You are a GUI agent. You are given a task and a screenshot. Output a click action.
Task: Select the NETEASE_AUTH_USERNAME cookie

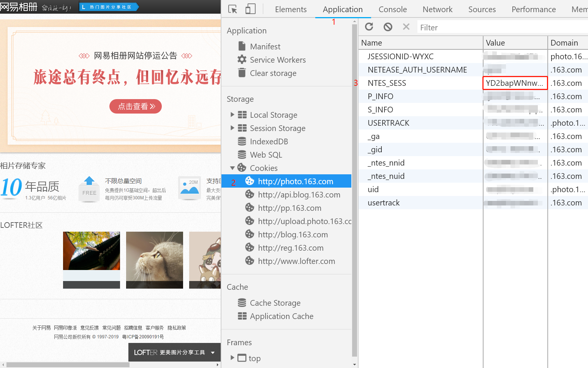[473, 69]
